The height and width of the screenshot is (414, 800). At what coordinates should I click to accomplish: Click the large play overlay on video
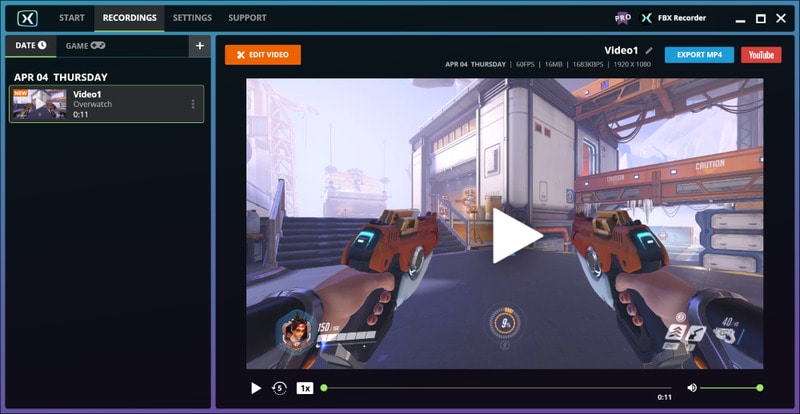(x=516, y=236)
